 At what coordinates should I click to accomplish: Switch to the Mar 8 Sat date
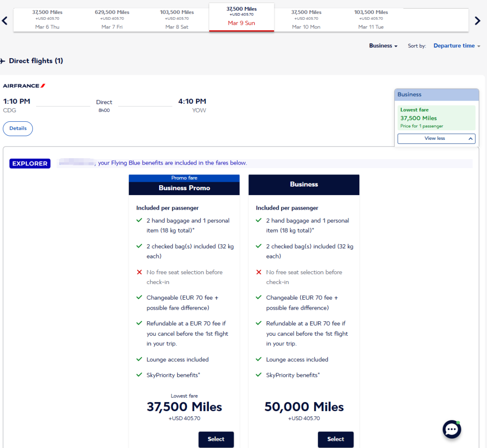coord(177,19)
